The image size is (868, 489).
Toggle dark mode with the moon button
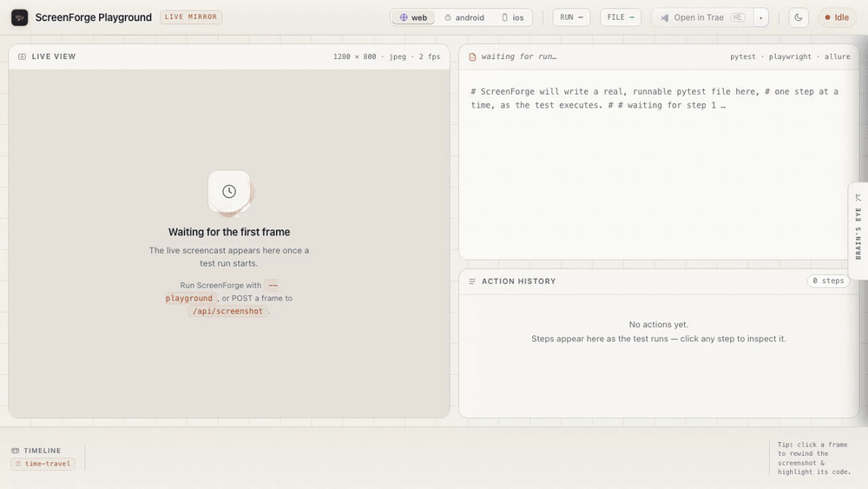[x=799, y=17]
